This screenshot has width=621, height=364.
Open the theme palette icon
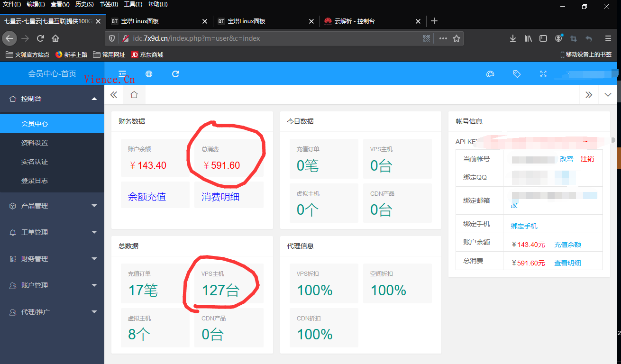(490, 74)
